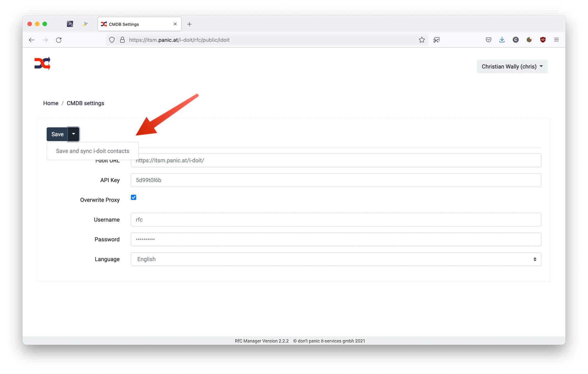Screen dimensions: 588x374
Task: Open the tracking protection shield icon
Action: point(112,40)
